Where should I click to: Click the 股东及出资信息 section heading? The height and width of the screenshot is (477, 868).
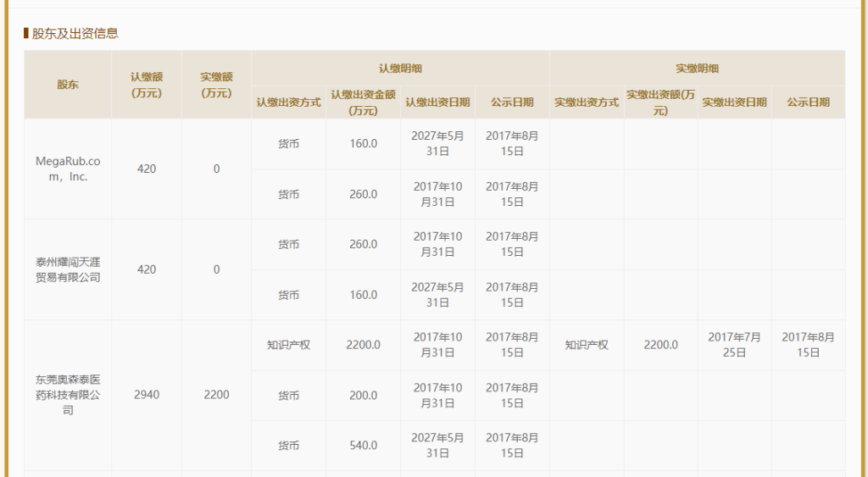[x=75, y=34]
